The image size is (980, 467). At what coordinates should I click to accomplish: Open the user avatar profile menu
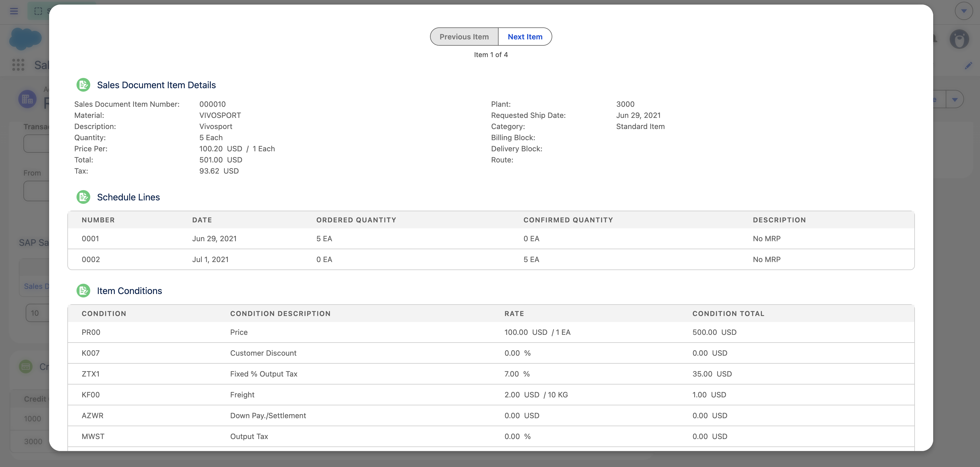click(x=959, y=39)
